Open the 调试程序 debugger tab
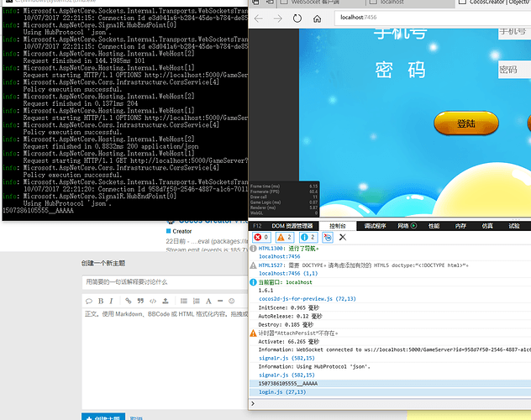Image resolution: width=531 pixels, height=420 pixels. [x=375, y=226]
